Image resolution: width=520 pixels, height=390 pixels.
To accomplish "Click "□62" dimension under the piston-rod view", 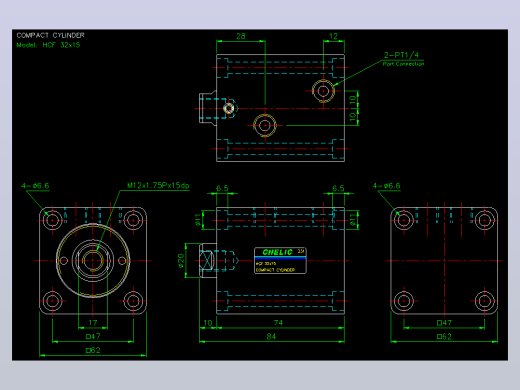I will pyautogui.click(x=93, y=350).
